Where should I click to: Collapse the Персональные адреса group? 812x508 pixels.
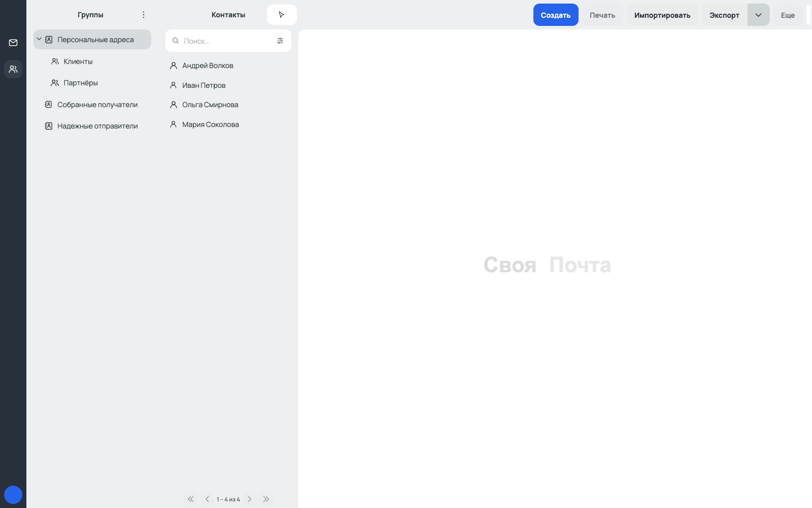coord(39,39)
